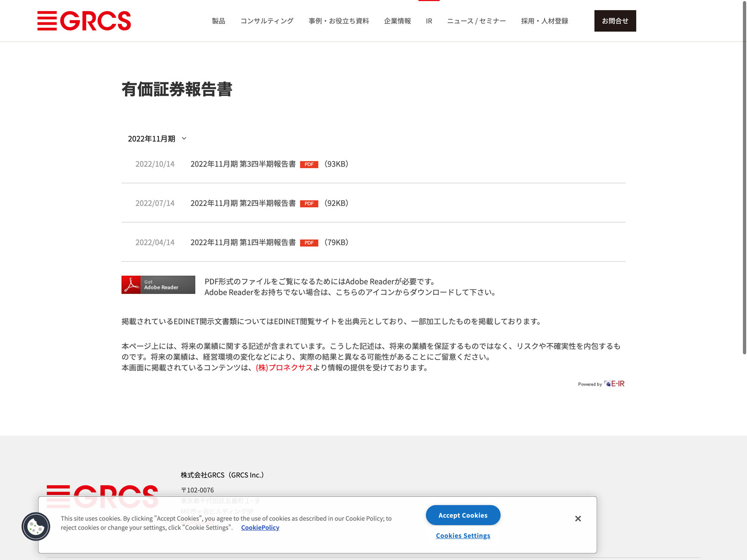Click the Get Adobe Reader banner
The width and height of the screenshot is (747, 560).
pos(158,285)
